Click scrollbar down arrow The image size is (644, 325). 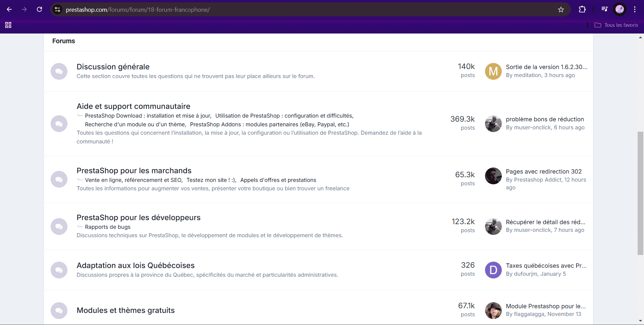pos(641,321)
